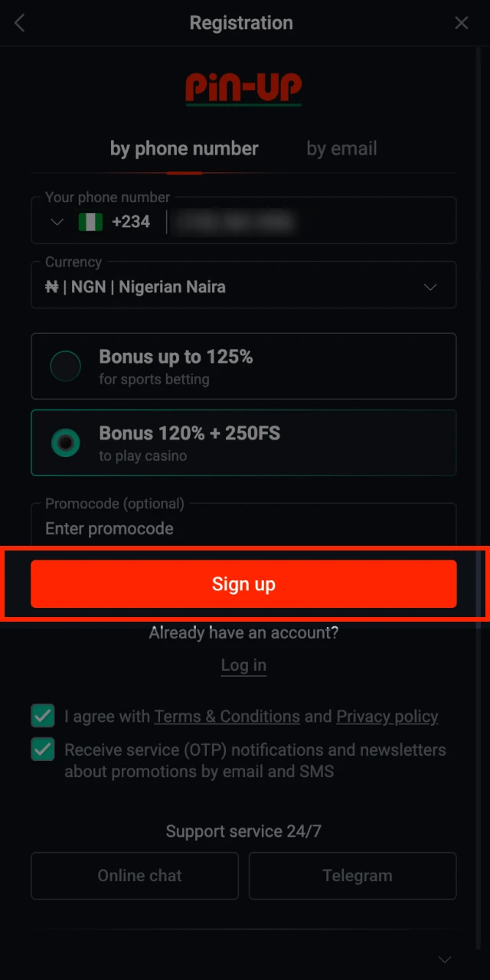Viewport: 490px width, 980px height.
Task: Go back using the left arrow icon
Action: (20, 24)
